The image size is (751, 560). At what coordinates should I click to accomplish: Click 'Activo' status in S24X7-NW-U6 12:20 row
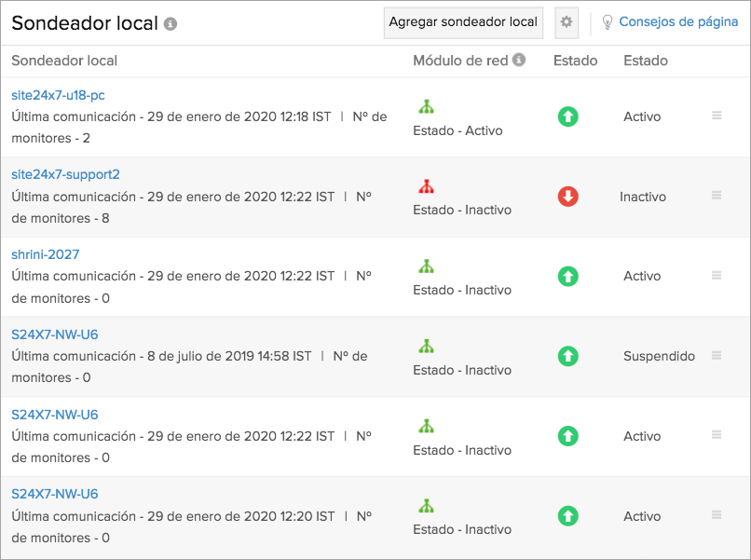[x=642, y=516]
